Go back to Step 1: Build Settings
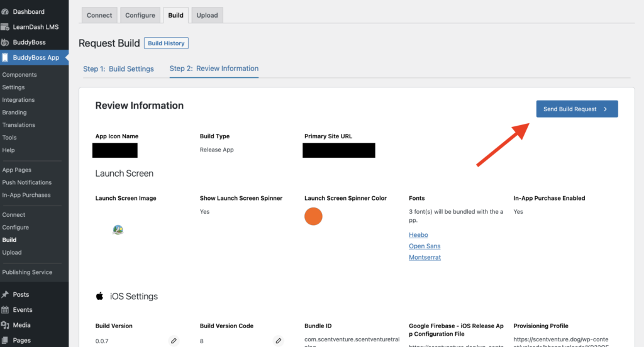 click(x=118, y=69)
